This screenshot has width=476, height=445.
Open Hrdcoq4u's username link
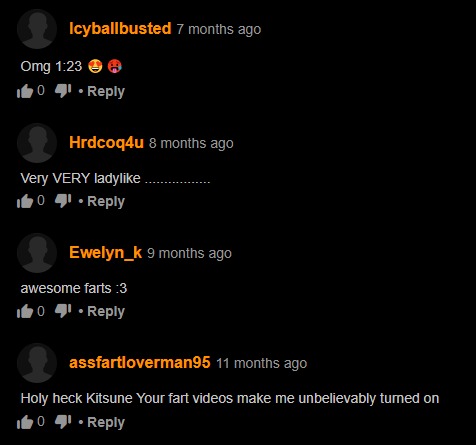(x=106, y=143)
